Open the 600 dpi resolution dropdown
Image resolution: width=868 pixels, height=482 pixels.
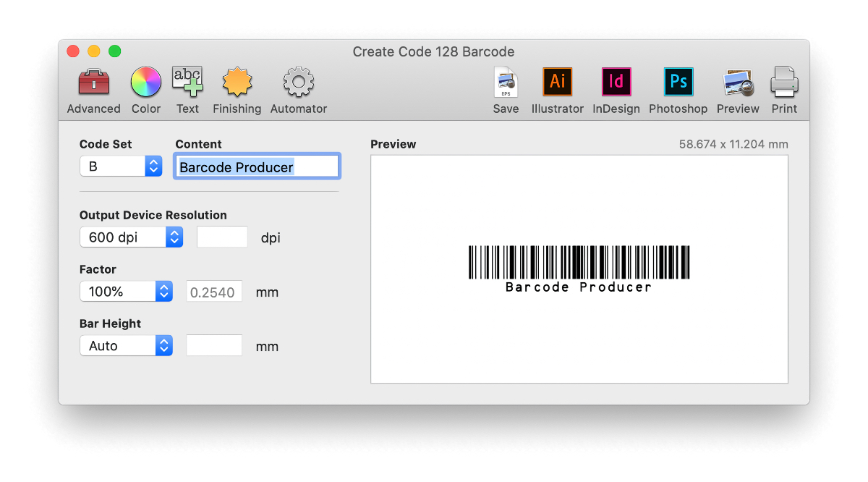pyautogui.click(x=131, y=237)
